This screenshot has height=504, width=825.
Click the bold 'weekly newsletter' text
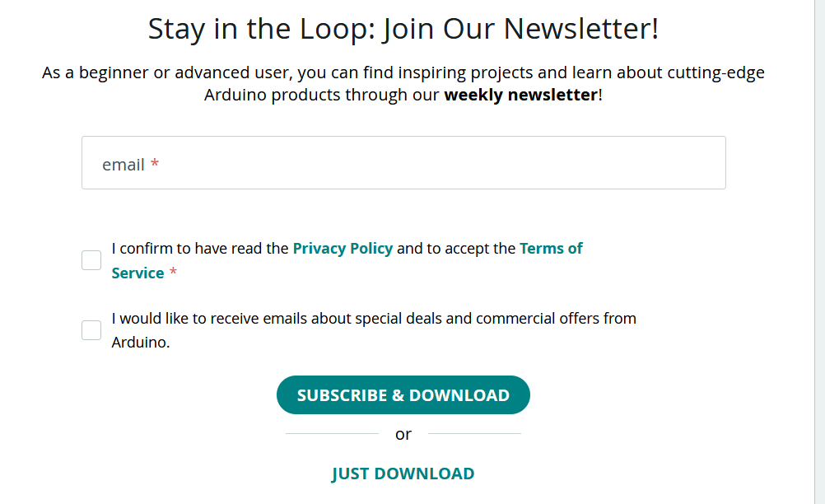(520, 95)
